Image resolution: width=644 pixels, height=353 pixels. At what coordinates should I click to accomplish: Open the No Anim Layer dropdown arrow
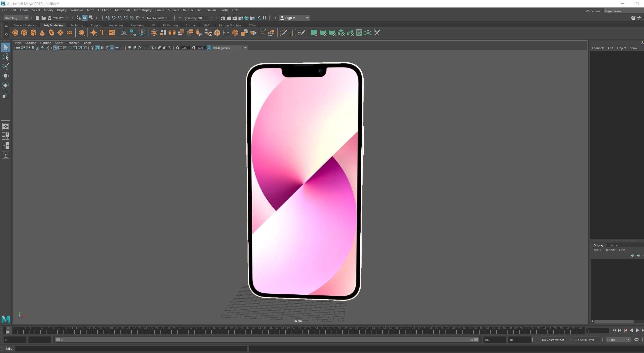pos(571,340)
